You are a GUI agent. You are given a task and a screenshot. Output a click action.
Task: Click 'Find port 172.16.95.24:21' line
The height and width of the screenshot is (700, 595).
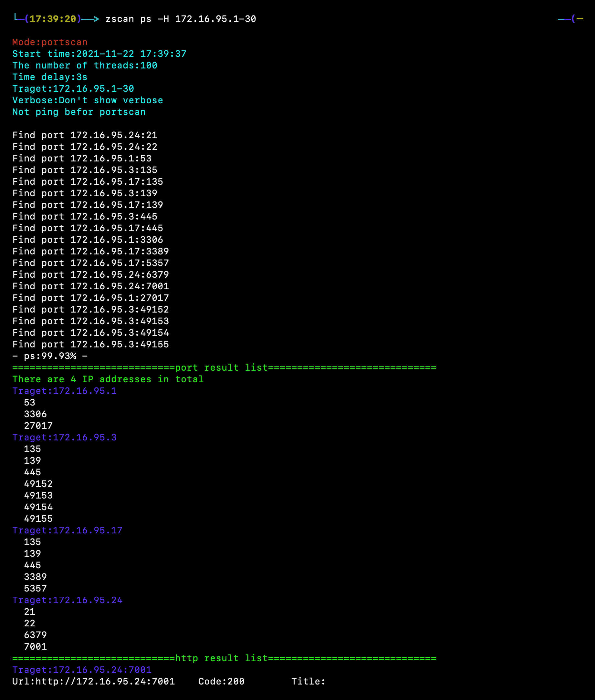click(85, 135)
